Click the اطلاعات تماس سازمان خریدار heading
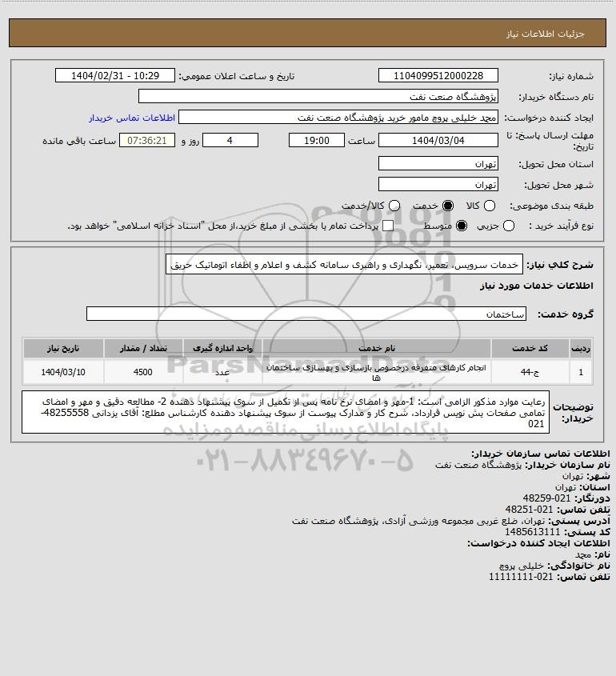Screen dimensions: 616x676 541,454
